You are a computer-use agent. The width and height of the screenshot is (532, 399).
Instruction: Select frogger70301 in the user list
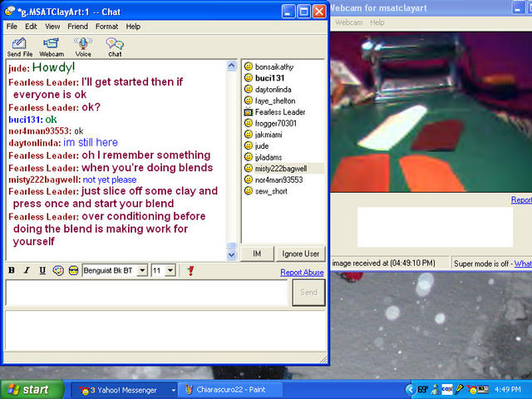275,124
